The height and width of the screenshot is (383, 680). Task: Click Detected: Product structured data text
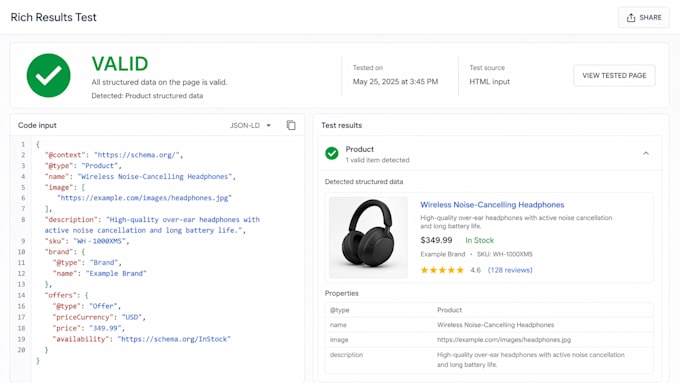pyautogui.click(x=147, y=96)
